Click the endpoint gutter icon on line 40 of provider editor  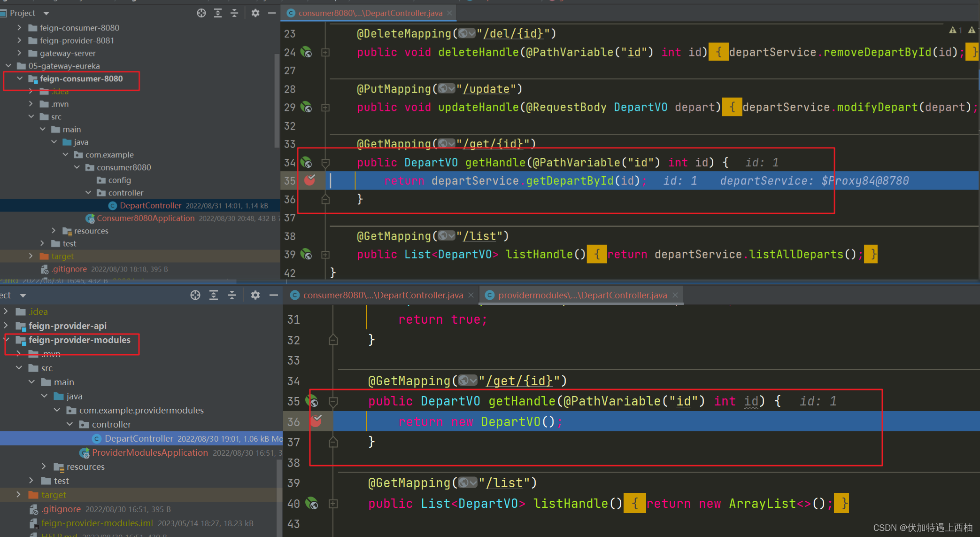(312, 504)
